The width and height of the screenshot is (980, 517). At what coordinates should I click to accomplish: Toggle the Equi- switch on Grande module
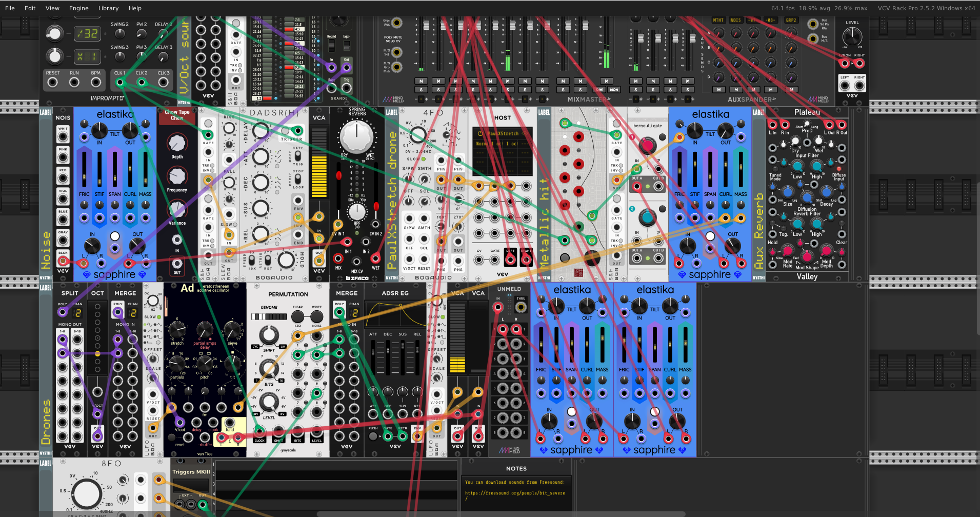(x=347, y=46)
